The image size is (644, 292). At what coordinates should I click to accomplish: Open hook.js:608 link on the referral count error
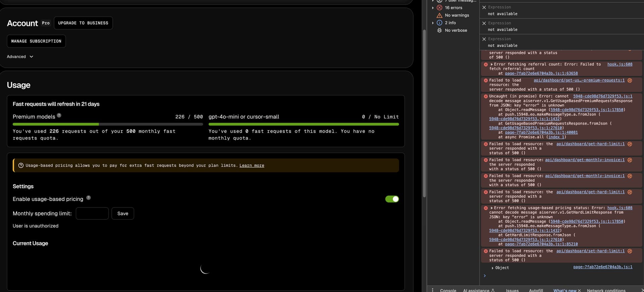point(620,64)
